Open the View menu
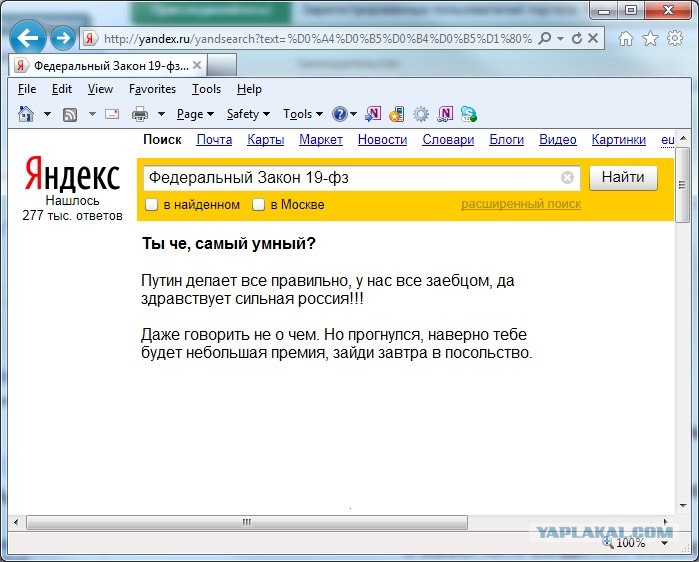 [100, 89]
